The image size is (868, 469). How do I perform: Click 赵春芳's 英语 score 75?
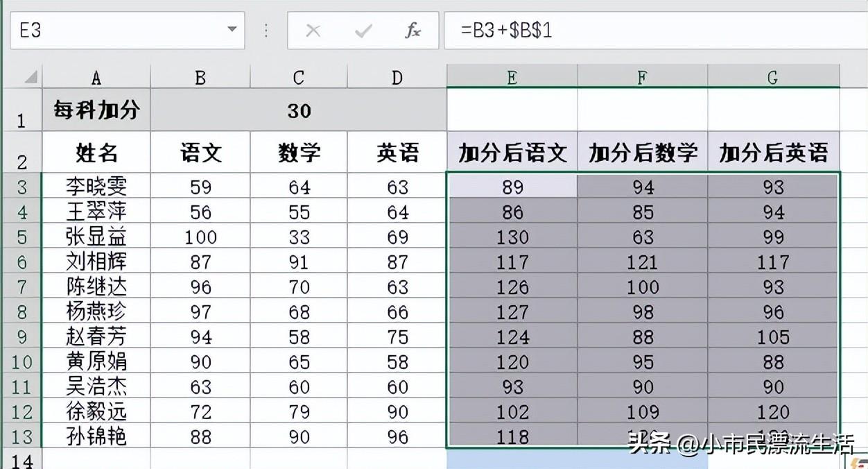pyautogui.click(x=397, y=336)
